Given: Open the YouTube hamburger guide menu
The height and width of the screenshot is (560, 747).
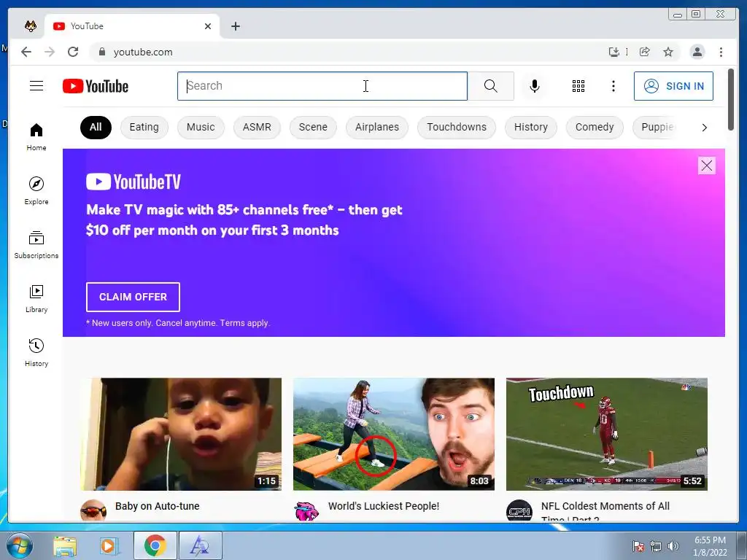Looking at the screenshot, I should point(36,86).
